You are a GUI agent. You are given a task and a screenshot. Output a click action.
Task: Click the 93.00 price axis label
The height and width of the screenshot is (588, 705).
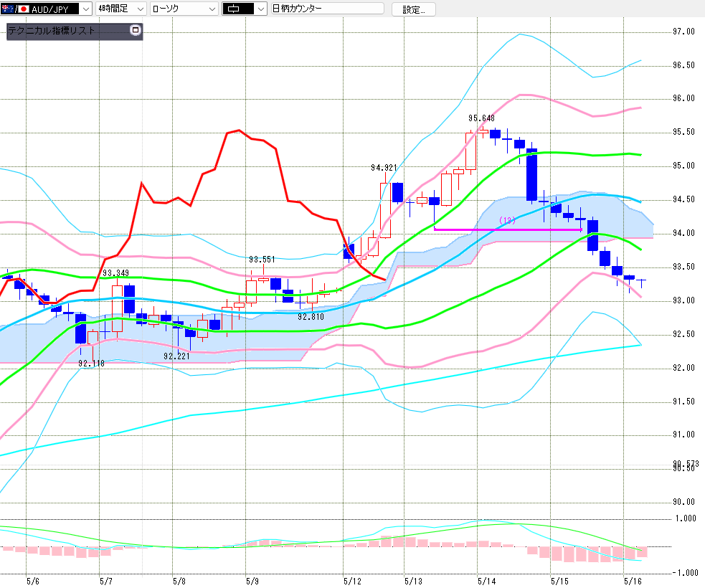tap(684, 300)
